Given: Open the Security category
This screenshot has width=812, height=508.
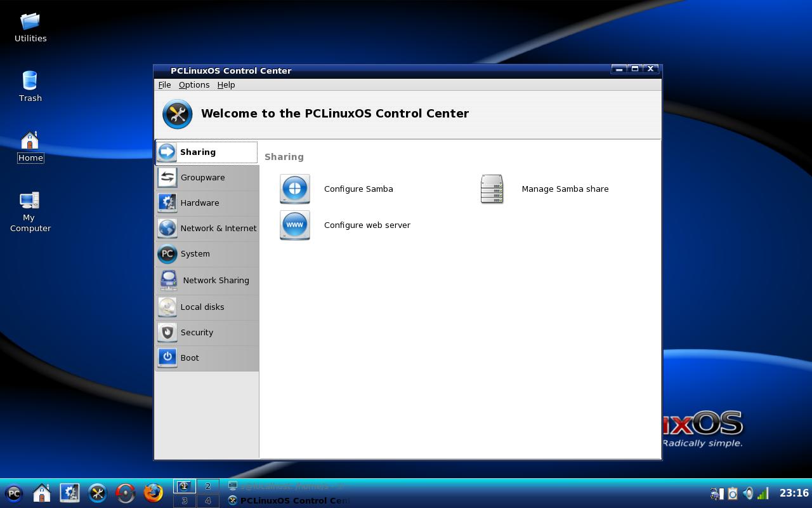Looking at the screenshot, I should tap(207, 332).
